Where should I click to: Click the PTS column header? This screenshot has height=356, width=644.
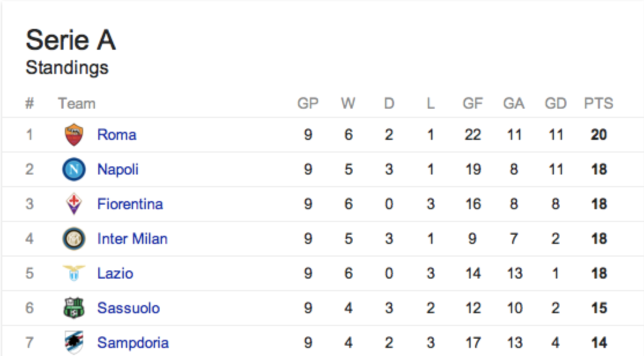tap(598, 103)
